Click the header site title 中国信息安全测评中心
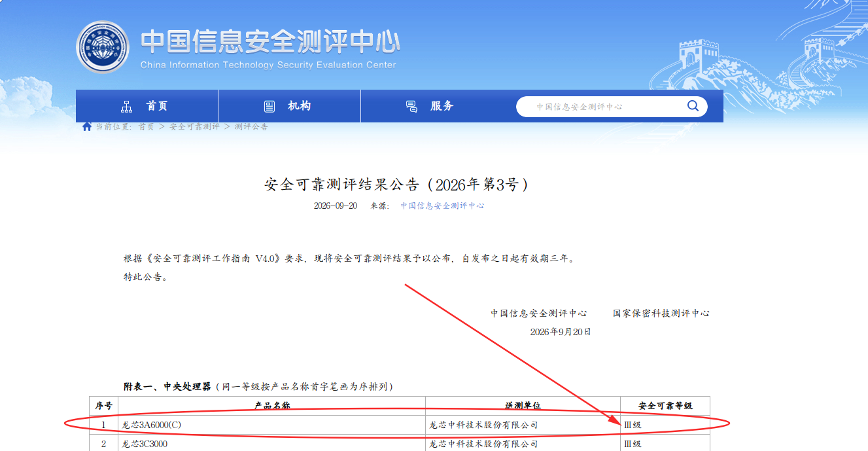The width and height of the screenshot is (868, 451). [x=270, y=41]
